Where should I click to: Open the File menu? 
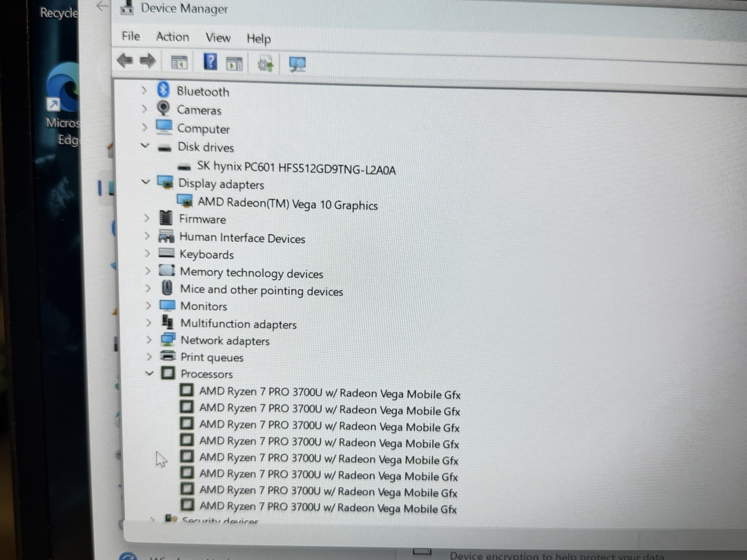(131, 36)
